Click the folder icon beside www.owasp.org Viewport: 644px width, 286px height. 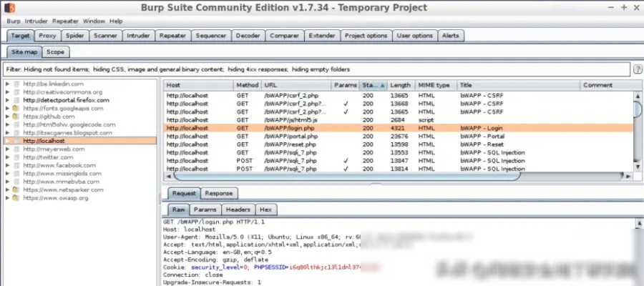[x=16, y=198]
